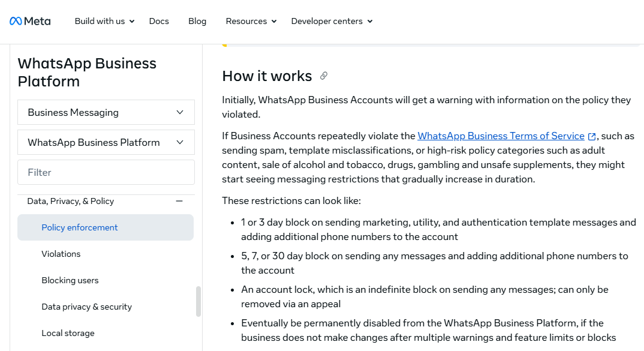Viewport: 644px width, 351px height.
Task: Expand the Resources menu
Action: [x=251, y=21]
